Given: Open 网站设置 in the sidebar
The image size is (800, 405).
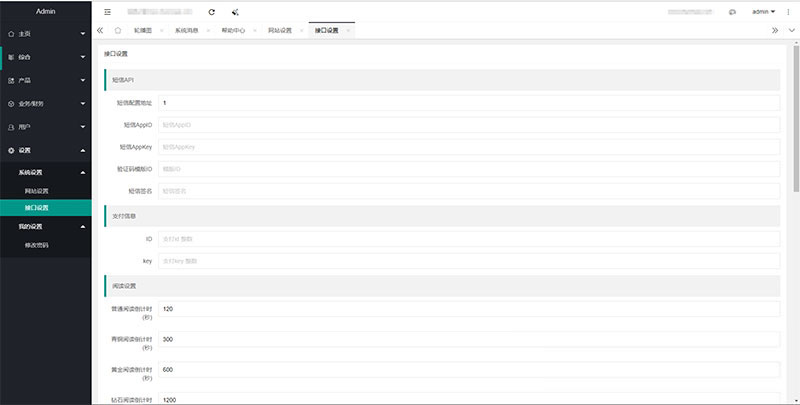Looking at the screenshot, I should [37, 190].
